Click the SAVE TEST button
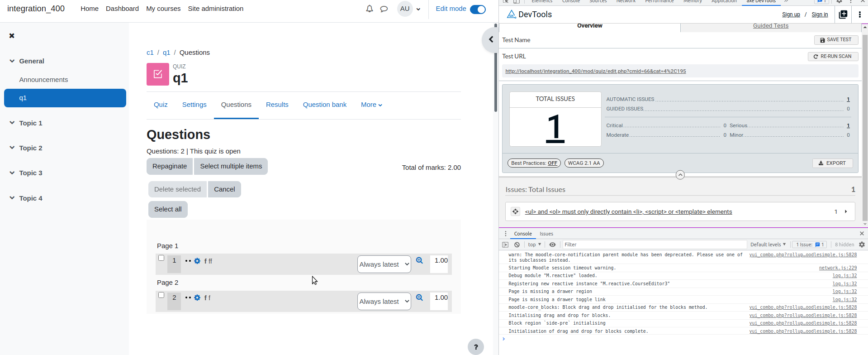868x355 pixels. (x=836, y=40)
